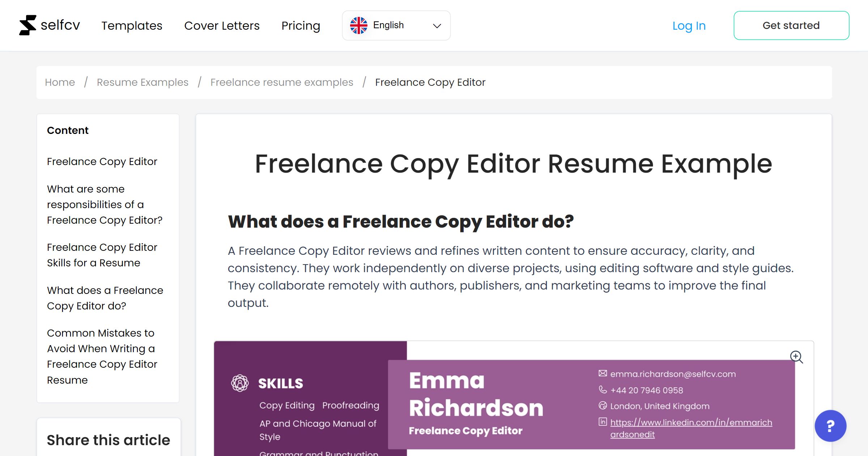Image resolution: width=868 pixels, height=456 pixels.
Task: Click the Skills section flower icon
Action: pyautogui.click(x=240, y=383)
